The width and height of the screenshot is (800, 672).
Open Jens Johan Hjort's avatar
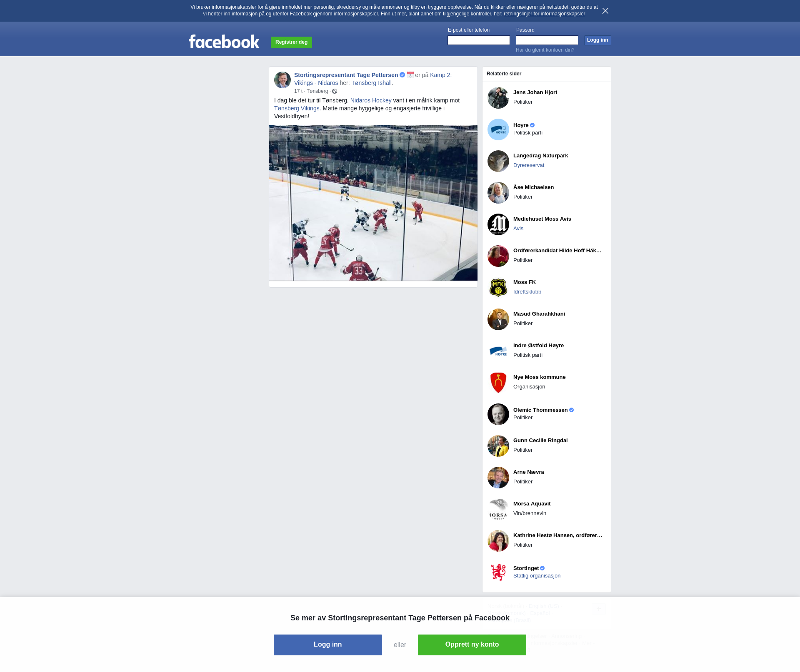[x=498, y=98]
